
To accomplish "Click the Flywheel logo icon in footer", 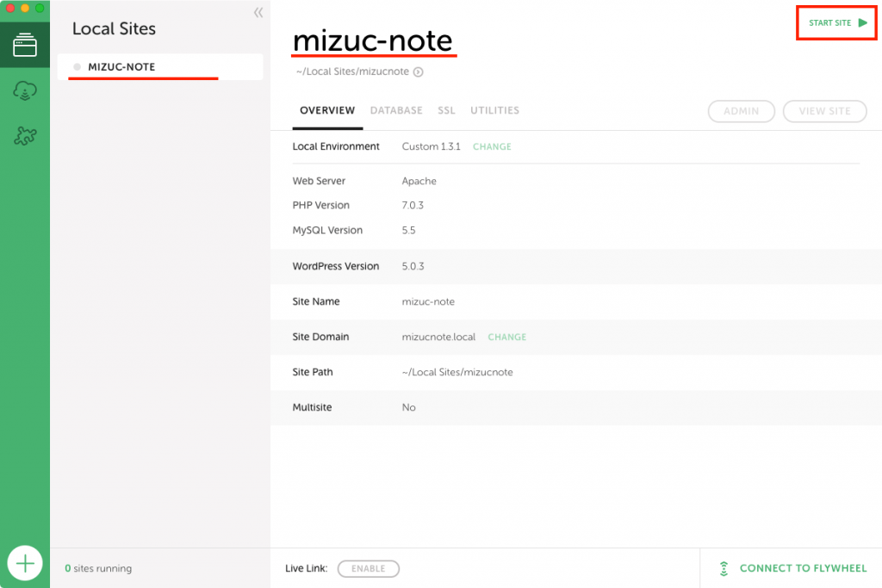I will pos(724,568).
